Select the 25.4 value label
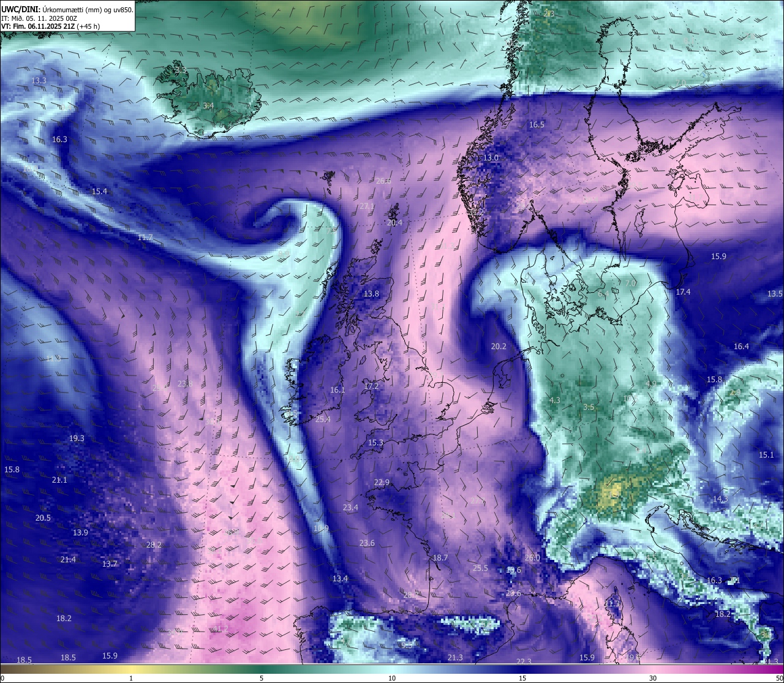 [323, 420]
